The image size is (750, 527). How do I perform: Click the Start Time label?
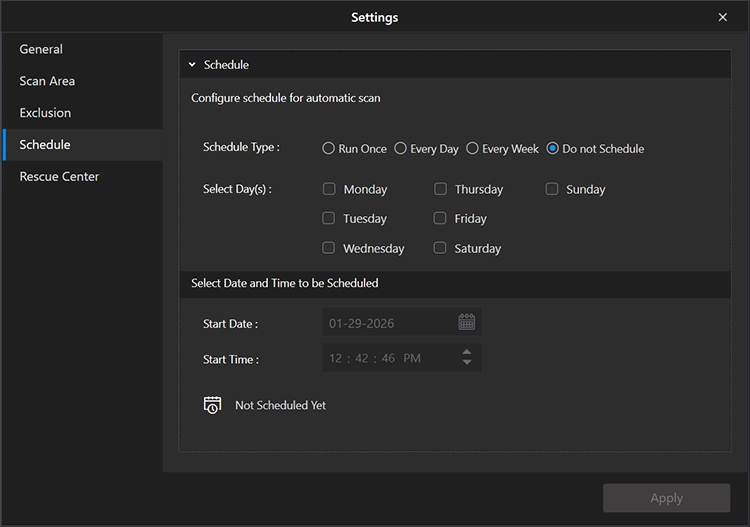(231, 360)
